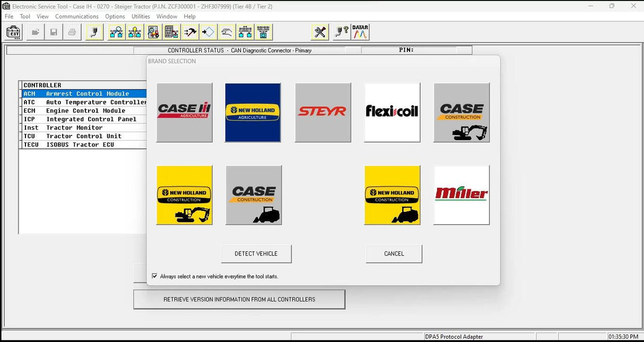Select the programming hammer tool icon
644x342 pixels.
[x=190, y=32]
